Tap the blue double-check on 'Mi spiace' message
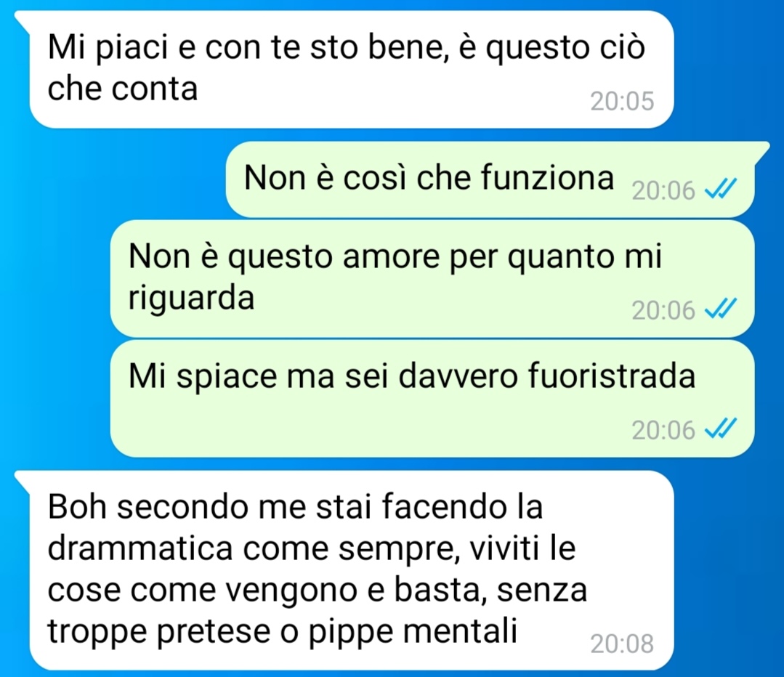This screenshot has height=677, width=784. [720, 429]
